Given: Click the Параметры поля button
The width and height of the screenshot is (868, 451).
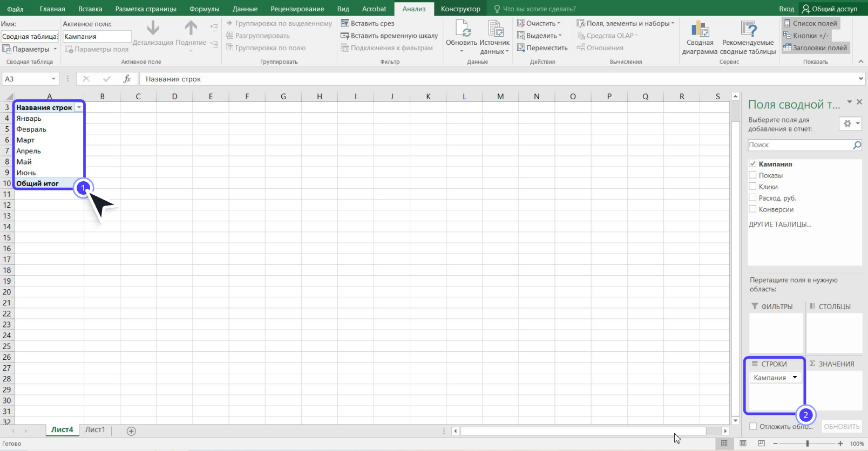Looking at the screenshot, I should (x=97, y=49).
